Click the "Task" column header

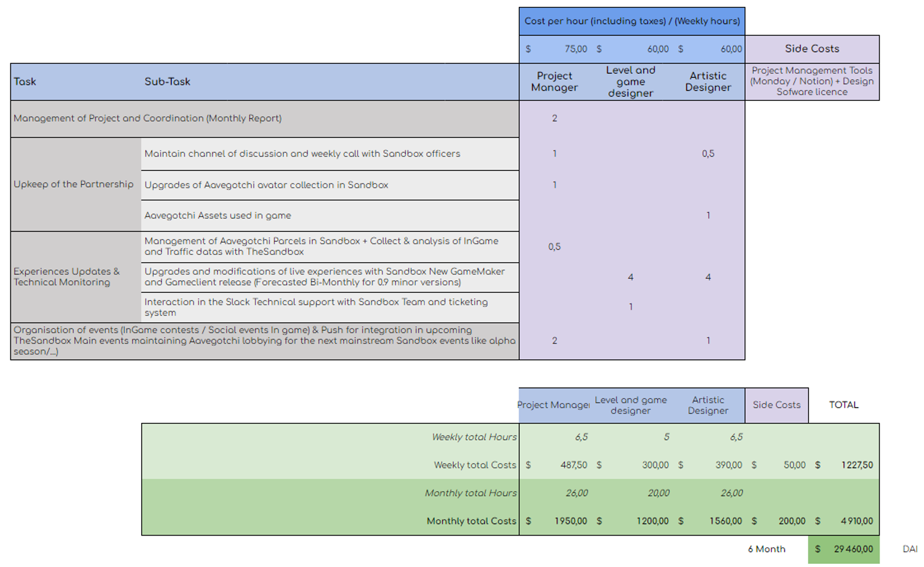pyautogui.click(x=25, y=82)
